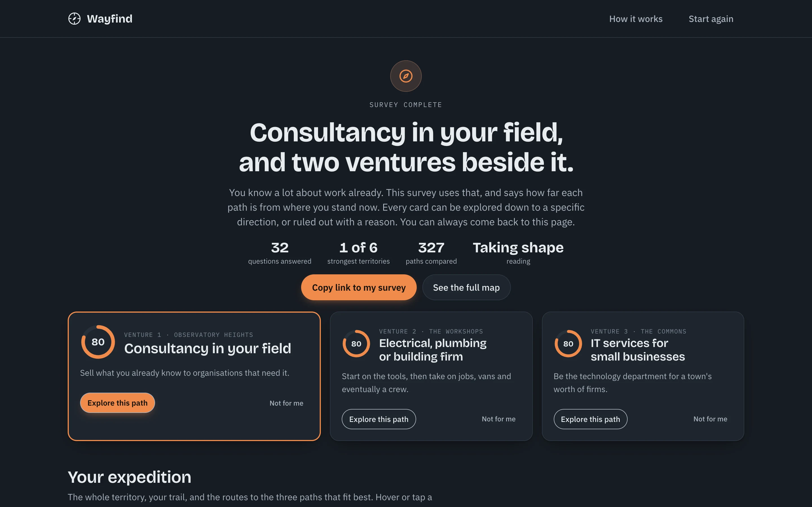Explore the Electrical, plumbing or building firm path
Image resolution: width=812 pixels, height=507 pixels.
[379, 419]
